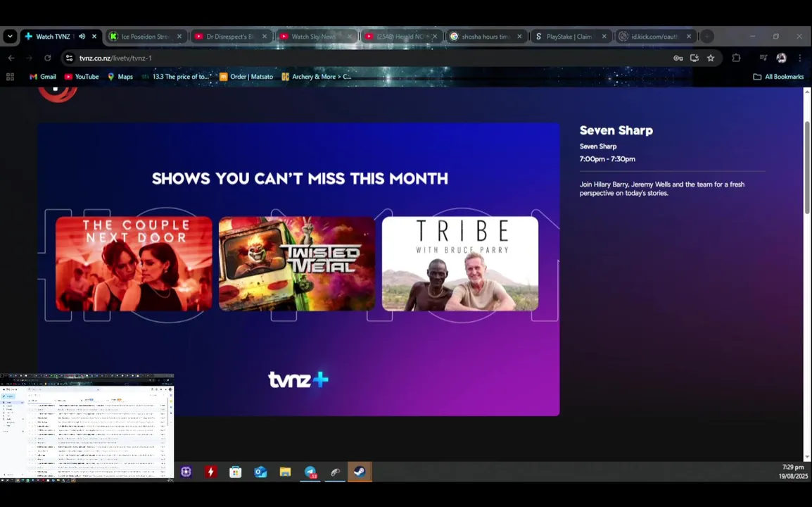Open Steam from the taskbar

click(360, 472)
